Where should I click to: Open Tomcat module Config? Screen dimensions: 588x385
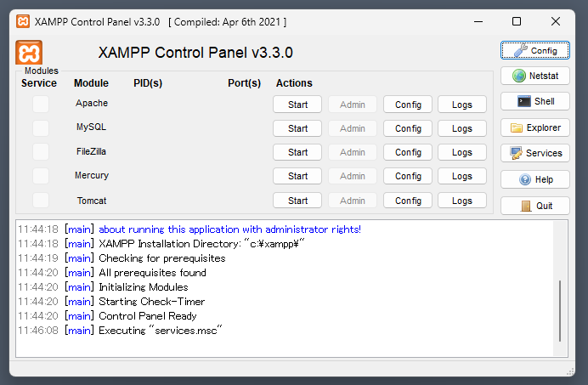pyautogui.click(x=408, y=201)
